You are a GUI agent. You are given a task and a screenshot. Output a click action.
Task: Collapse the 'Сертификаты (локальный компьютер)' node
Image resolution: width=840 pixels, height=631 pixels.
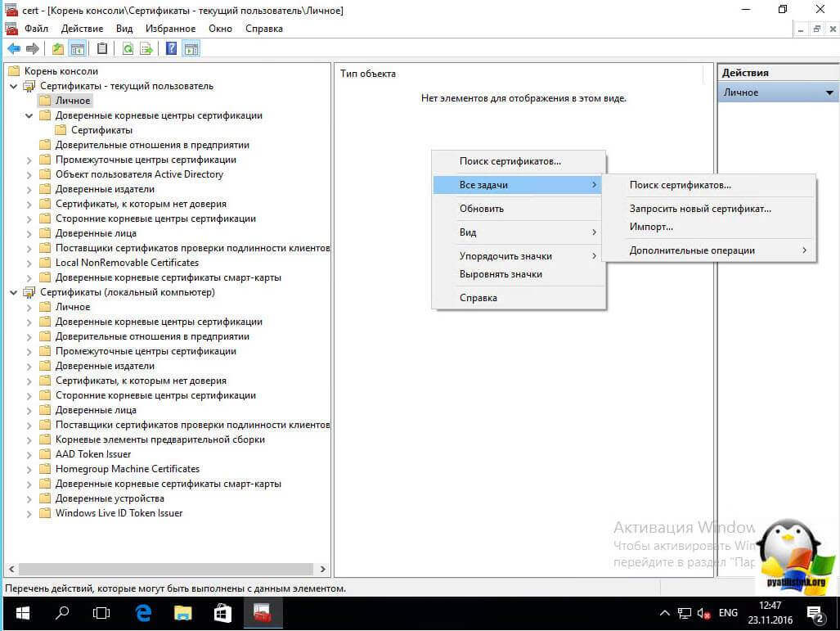[14, 292]
